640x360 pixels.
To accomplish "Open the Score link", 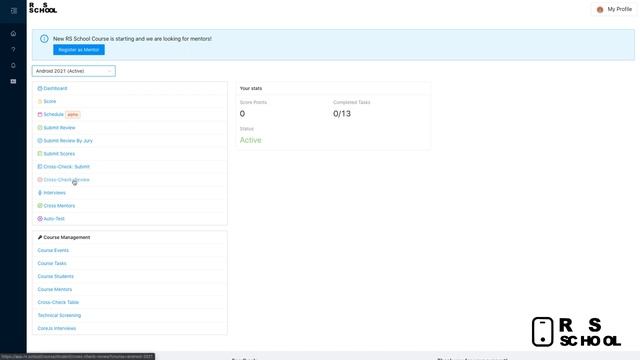I will pyautogui.click(x=50, y=101).
